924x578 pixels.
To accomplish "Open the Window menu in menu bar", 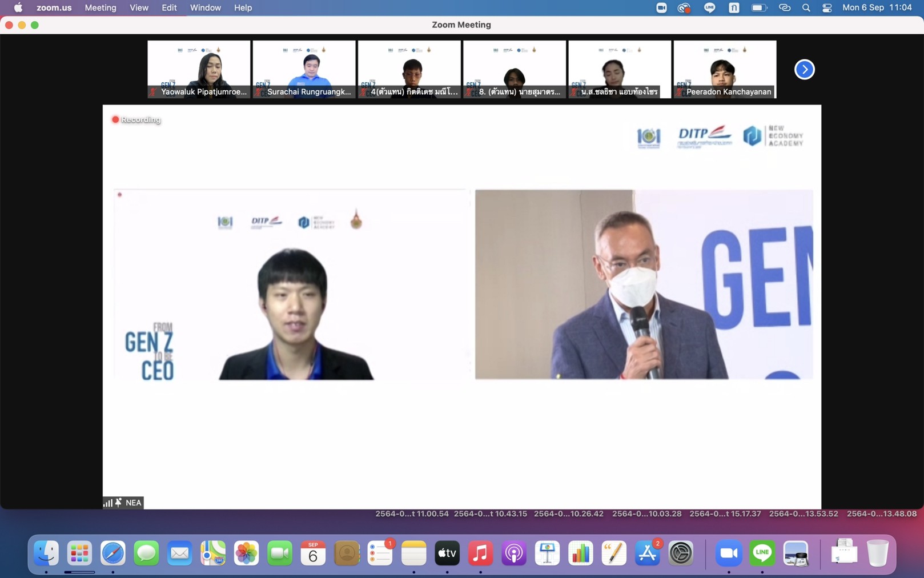I will click(205, 8).
